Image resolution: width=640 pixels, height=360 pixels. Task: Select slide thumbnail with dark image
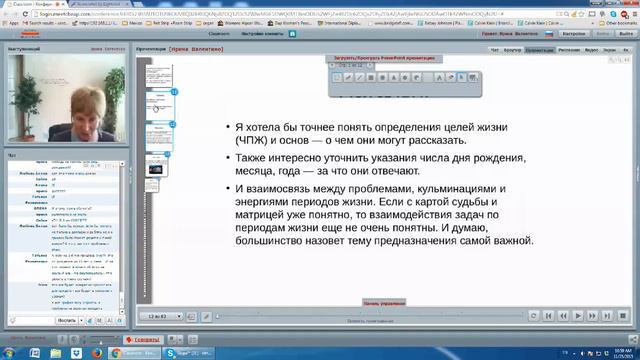coord(156,165)
